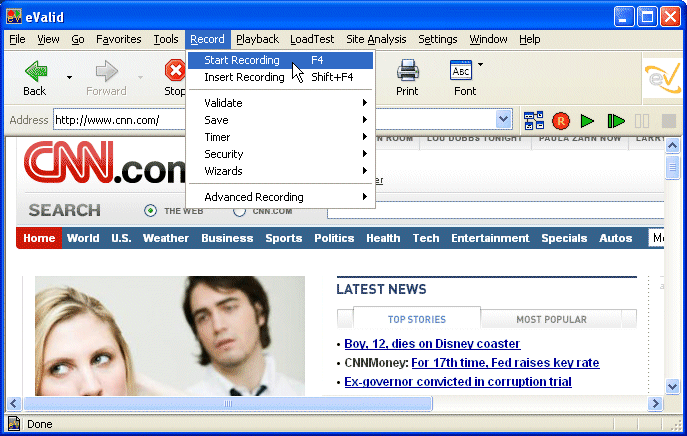Go to the Health section
Screen dimensions: 687x436
click(x=383, y=238)
